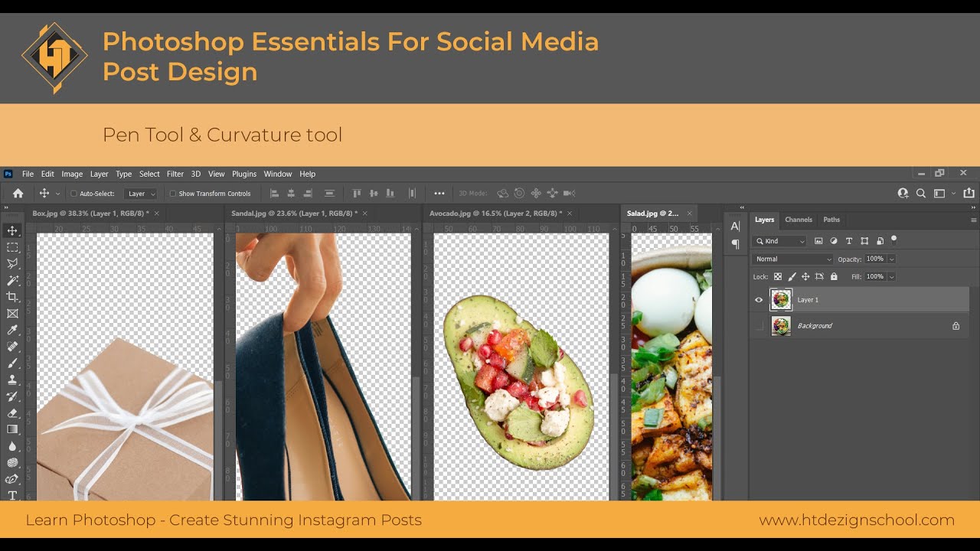The width and height of the screenshot is (980, 551).
Task: Open the Move tool preset picker arrow
Action: tap(57, 194)
